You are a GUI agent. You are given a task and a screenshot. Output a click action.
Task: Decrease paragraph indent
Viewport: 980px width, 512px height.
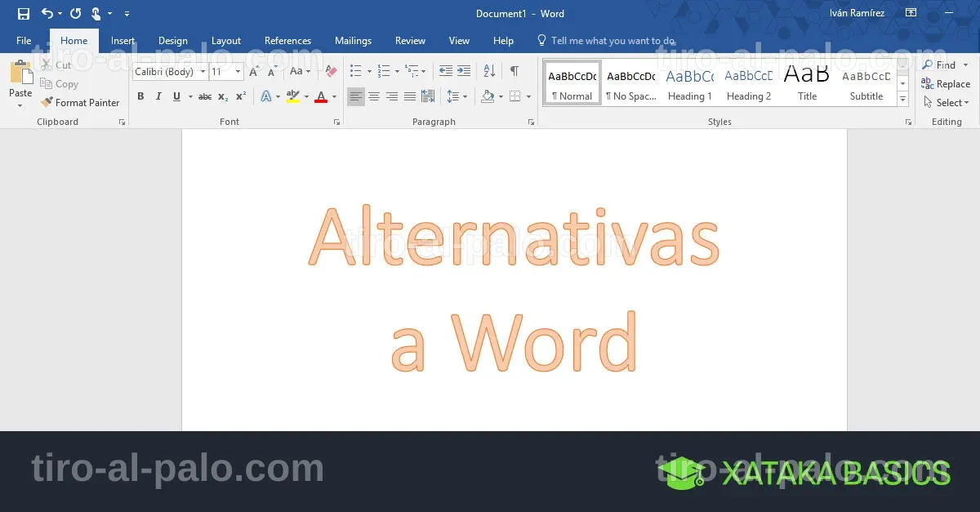coord(446,72)
